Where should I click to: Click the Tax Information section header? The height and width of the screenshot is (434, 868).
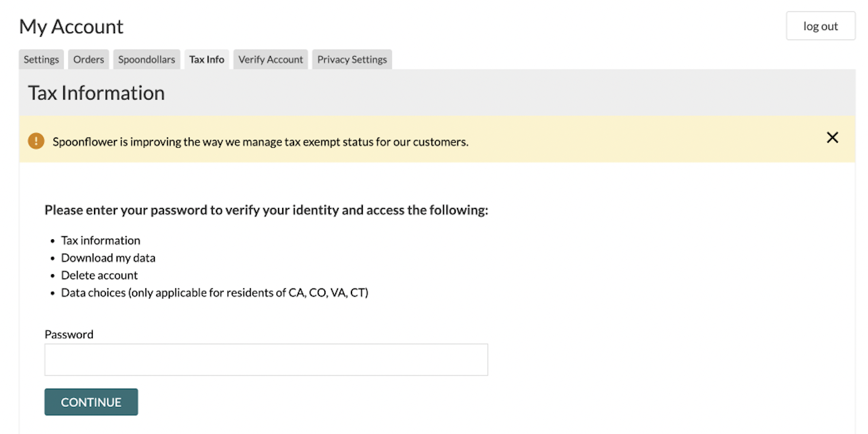point(96,93)
